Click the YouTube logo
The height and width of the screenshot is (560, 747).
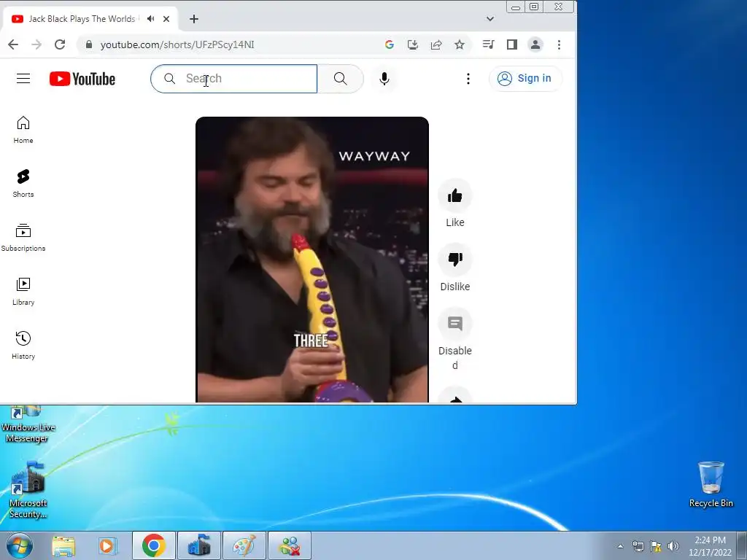[82, 79]
